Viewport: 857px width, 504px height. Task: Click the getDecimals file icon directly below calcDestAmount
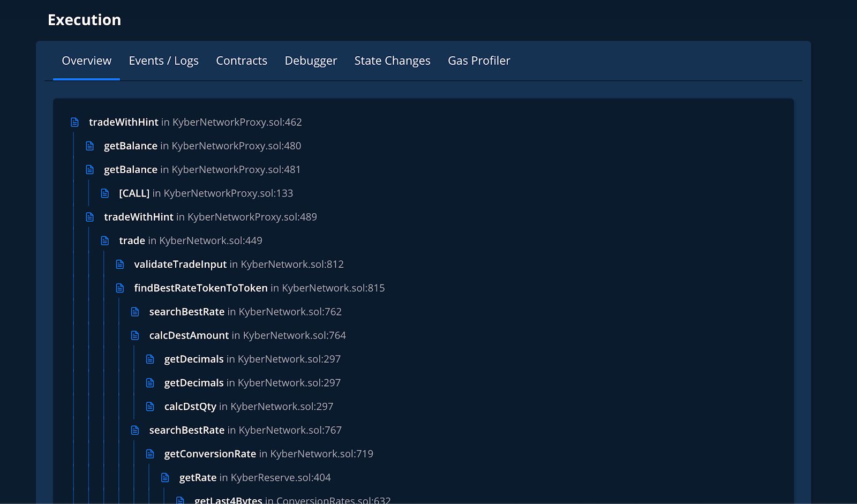(150, 359)
